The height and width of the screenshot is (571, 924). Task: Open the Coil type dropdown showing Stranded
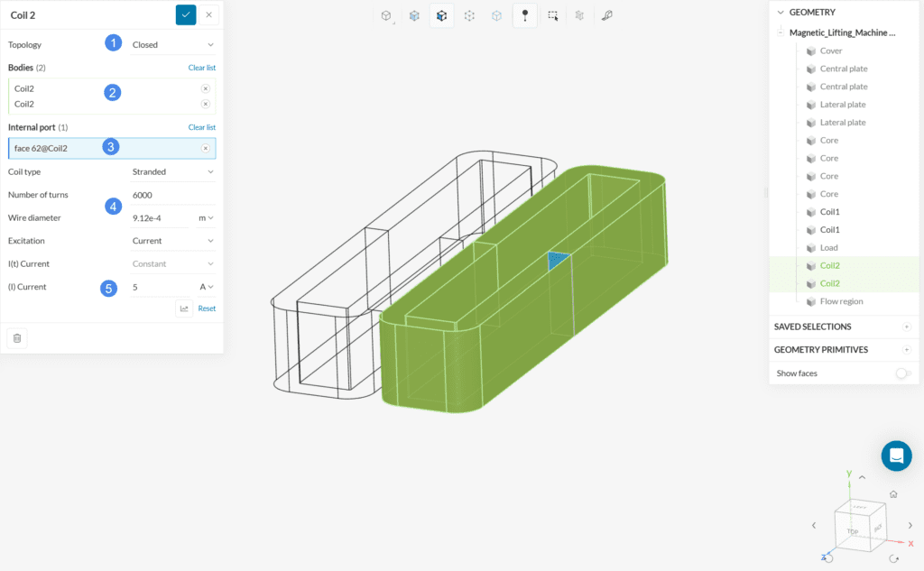pos(173,171)
